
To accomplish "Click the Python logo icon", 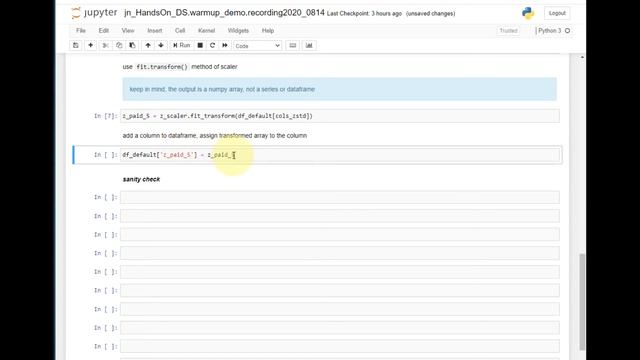I will tap(528, 13).
